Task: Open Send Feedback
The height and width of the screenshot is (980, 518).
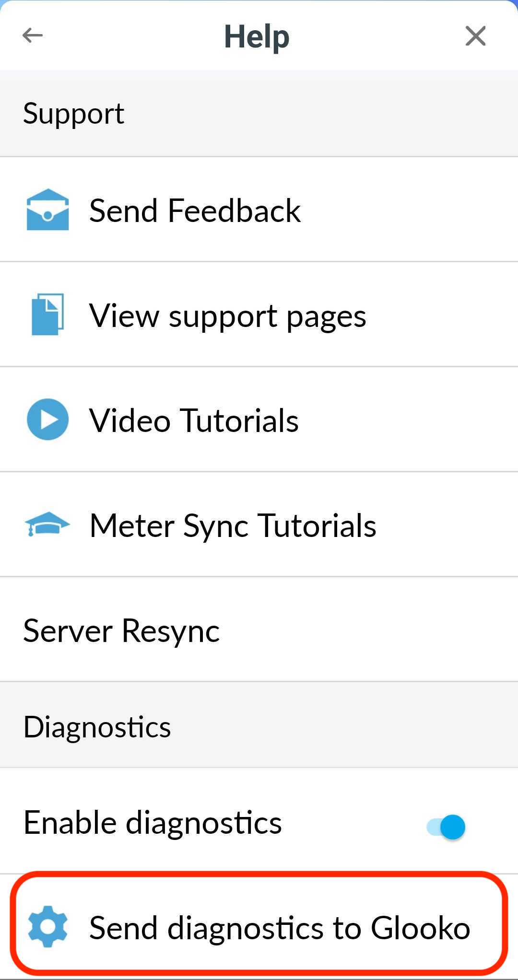Action: 194,210
